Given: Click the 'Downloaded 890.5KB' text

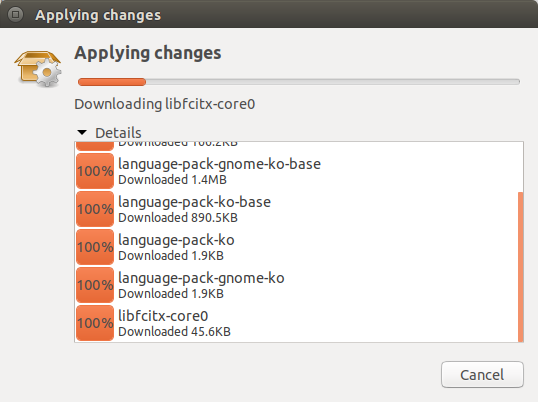Looking at the screenshot, I should click(x=178, y=218).
